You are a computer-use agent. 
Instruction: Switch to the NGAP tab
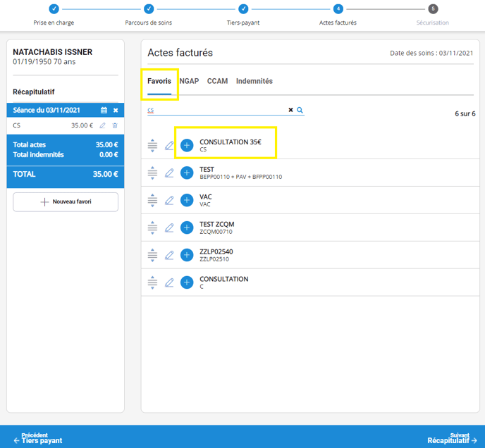click(x=189, y=81)
